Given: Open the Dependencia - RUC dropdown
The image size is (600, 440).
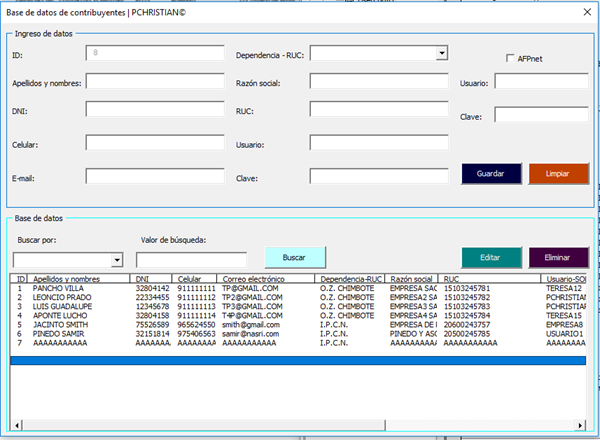Looking at the screenshot, I should (440, 53).
